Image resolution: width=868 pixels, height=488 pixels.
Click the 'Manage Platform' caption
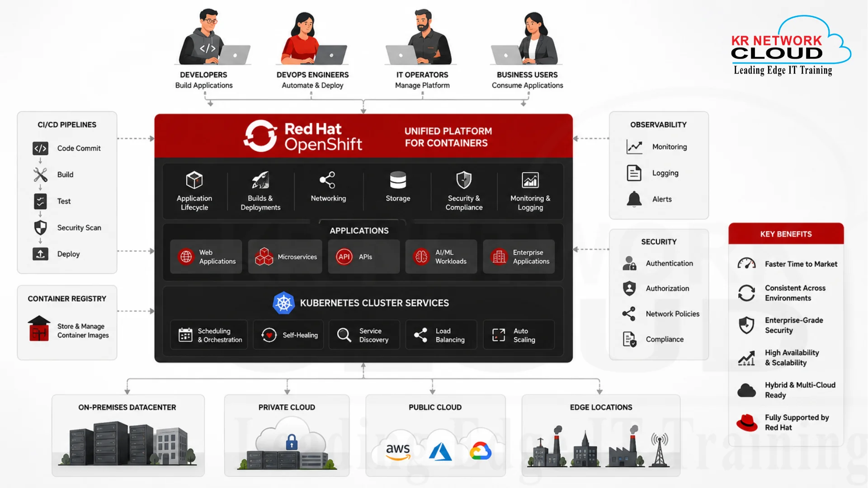[422, 85]
